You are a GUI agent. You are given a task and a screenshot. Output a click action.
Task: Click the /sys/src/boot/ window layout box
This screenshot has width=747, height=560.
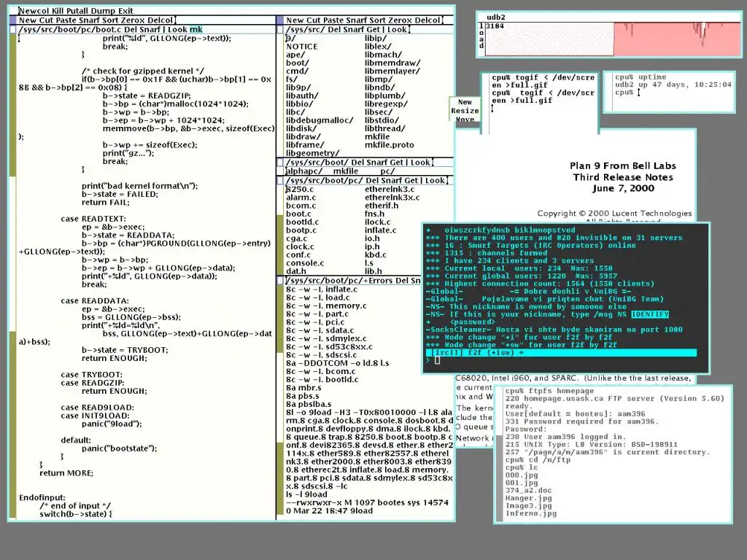coord(281,163)
